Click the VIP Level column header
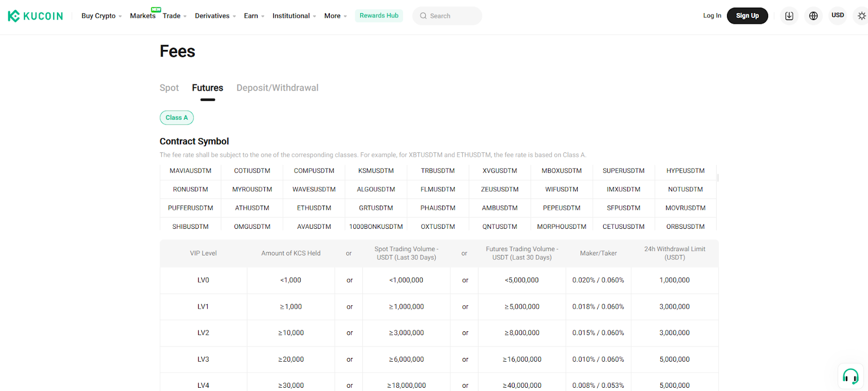 tap(203, 253)
